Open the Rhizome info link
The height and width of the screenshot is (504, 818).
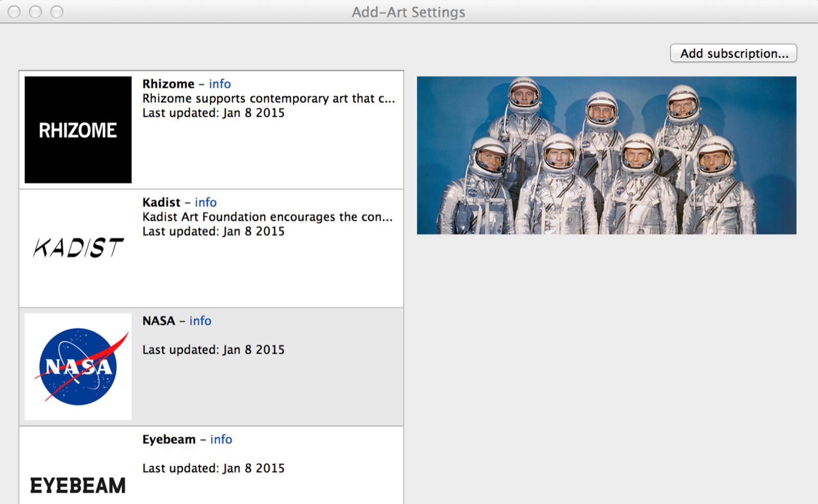pos(220,84)
